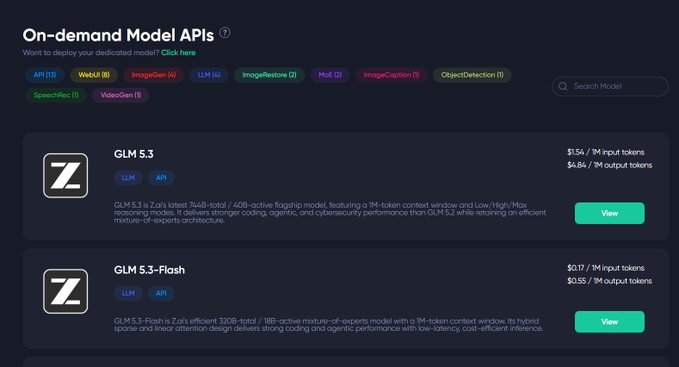View the GLM 5.3-Flash model

[609, 322]
